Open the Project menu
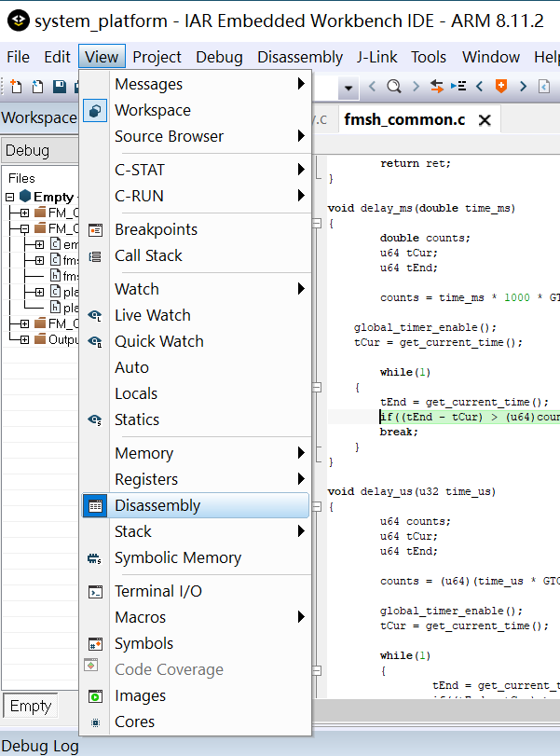 (x=157, y=57)
